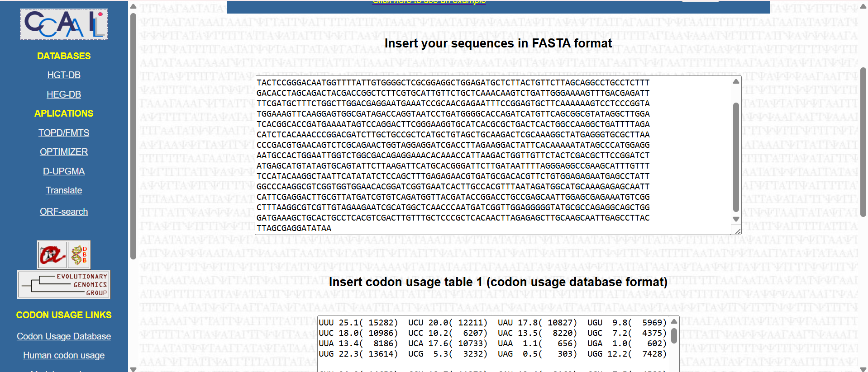Open the Translate tool link
868x372 pixels.
click(64, 190)
